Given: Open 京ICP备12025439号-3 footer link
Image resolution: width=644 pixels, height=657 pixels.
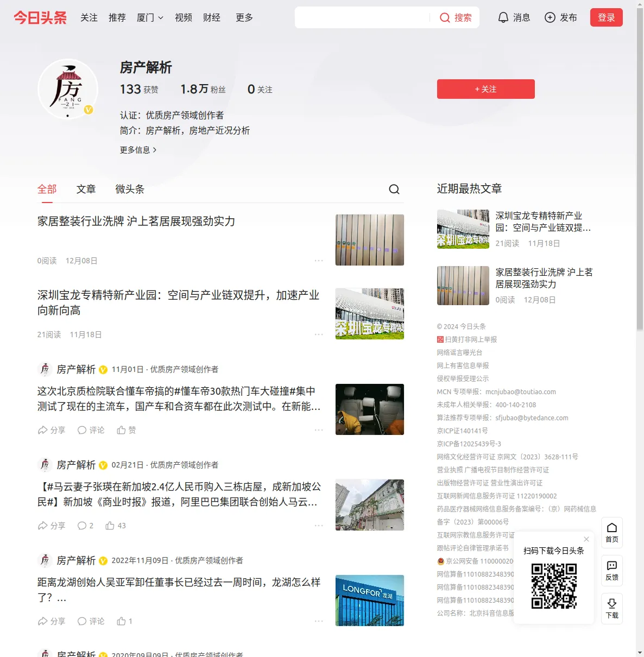Looking at the screenshot, I should (x=469, y=444).
